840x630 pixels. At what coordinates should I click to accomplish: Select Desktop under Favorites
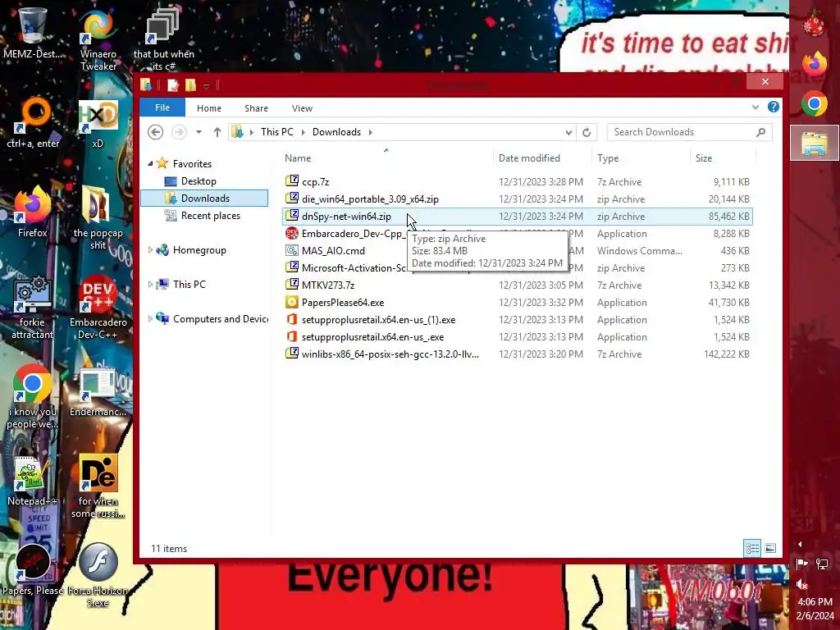[x=199, y=181]
